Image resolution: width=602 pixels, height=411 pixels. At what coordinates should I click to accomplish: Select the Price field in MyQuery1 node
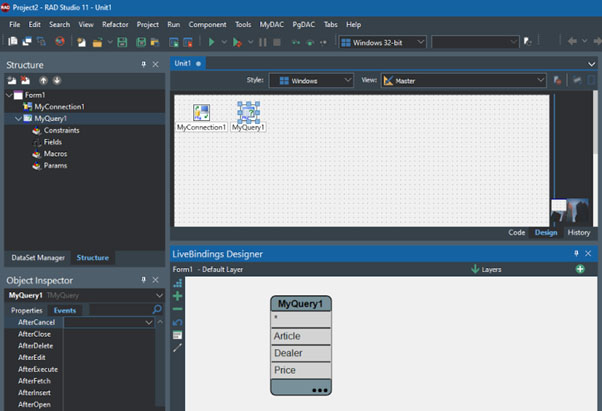pos(301,370)
